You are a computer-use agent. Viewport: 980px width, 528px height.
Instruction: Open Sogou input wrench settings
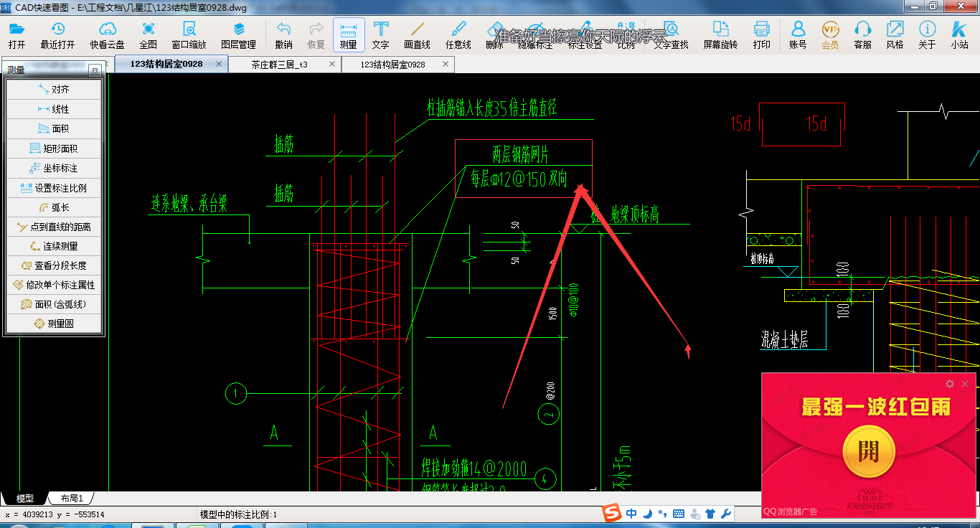point(725,514)
